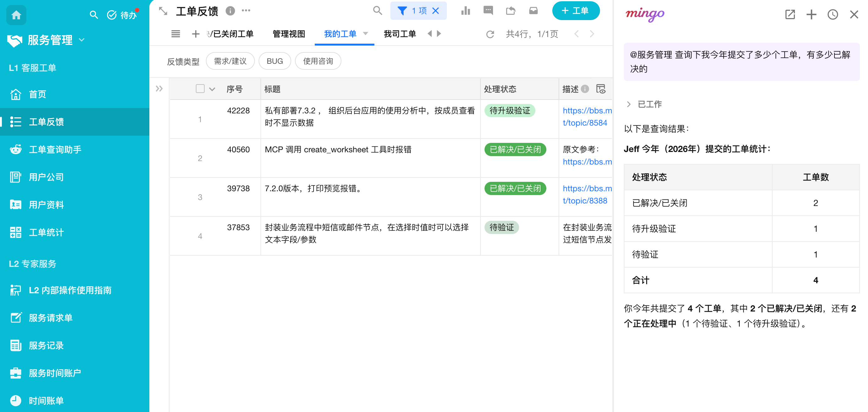Viewport: 868px width, 412px height.
Task: Open 工单查询助手 in the sidebar
Action: point(74,149)
